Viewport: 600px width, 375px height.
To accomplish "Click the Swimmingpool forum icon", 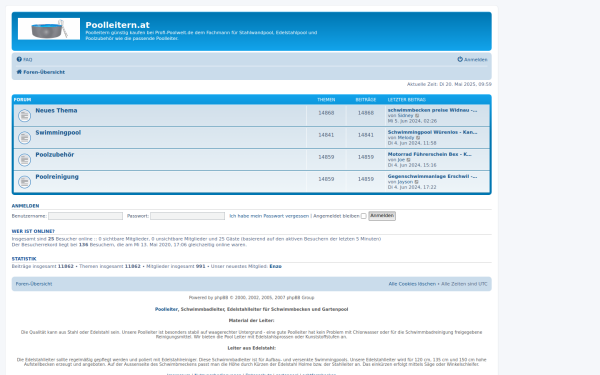I will click(24, 137).
